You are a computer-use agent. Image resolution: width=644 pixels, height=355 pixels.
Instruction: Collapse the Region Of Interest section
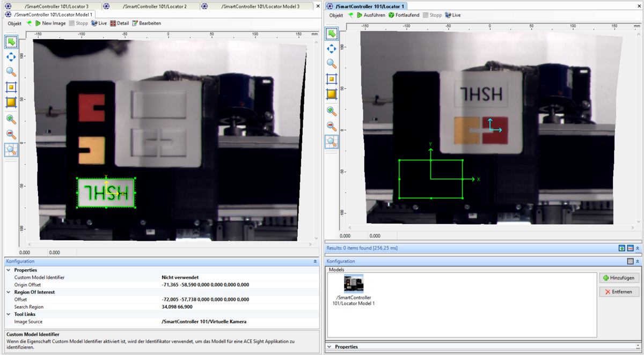tap(9, 292)
